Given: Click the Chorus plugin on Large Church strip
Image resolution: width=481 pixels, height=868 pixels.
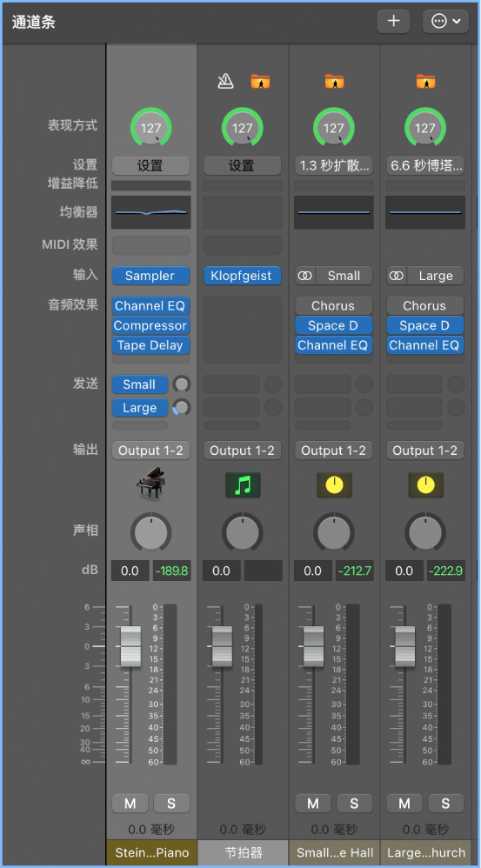Looking at the screenshot, I should pyautogui.click(x=425, y=305).
